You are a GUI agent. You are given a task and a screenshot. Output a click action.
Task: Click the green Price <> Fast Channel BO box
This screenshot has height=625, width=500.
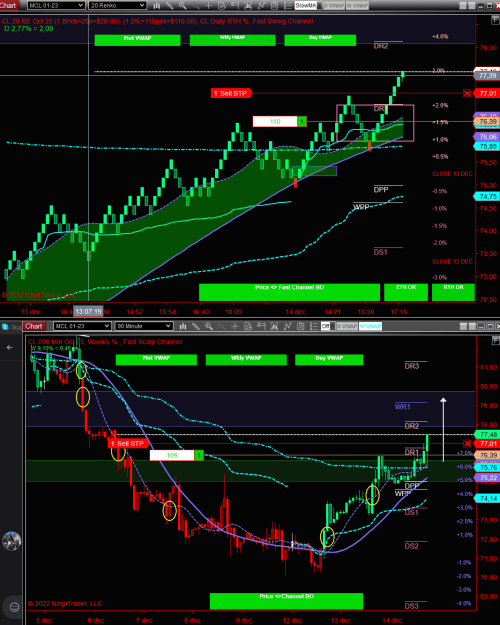click(289, 292)
